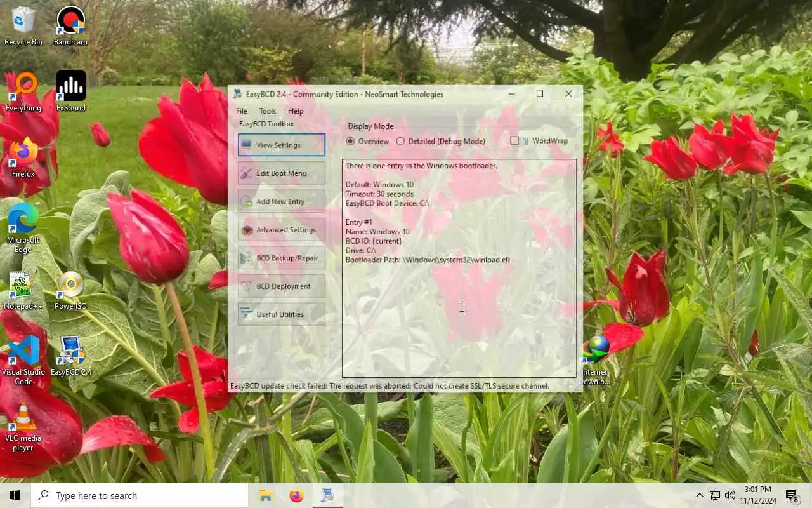Click the 'Drive: C:\' line
Screen dimensions: 812x508
pyautogui.click(x=360, y=250)
